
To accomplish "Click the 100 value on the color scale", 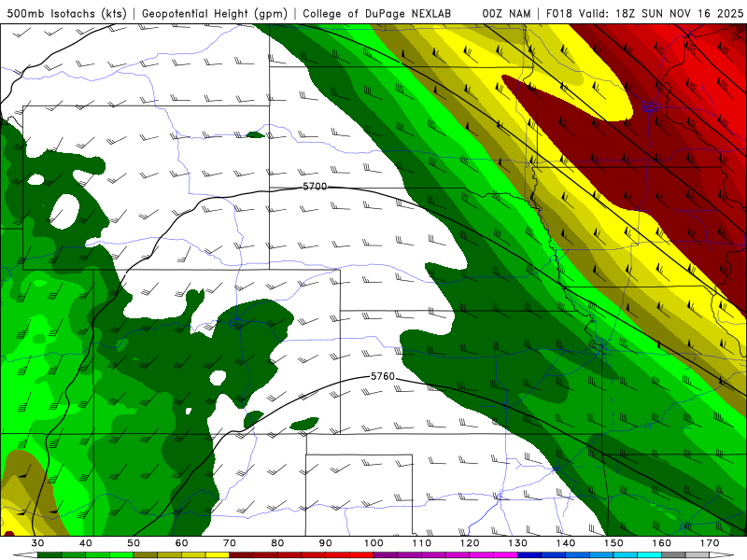I will pos(374,543).
